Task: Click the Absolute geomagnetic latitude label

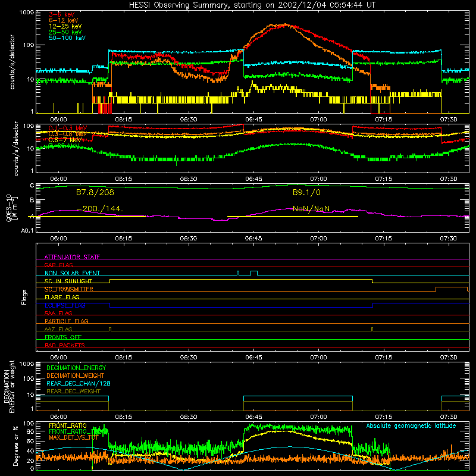Action: 411,426
